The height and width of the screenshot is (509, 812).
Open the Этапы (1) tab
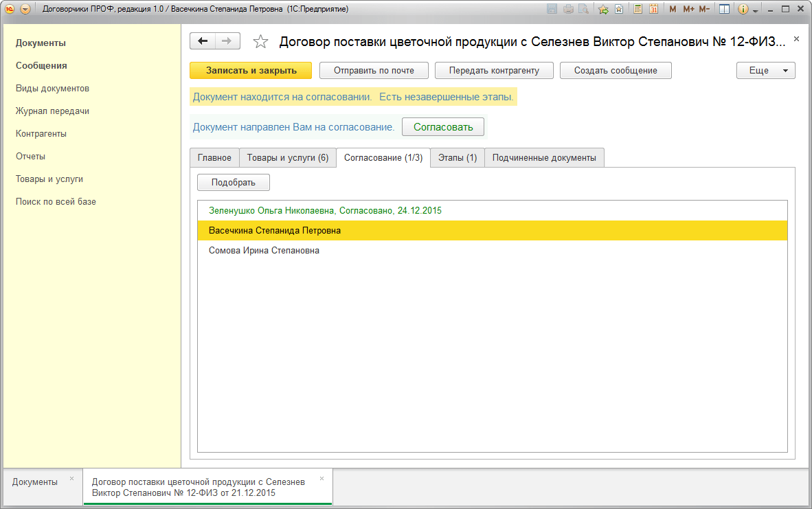pos(457,157)
